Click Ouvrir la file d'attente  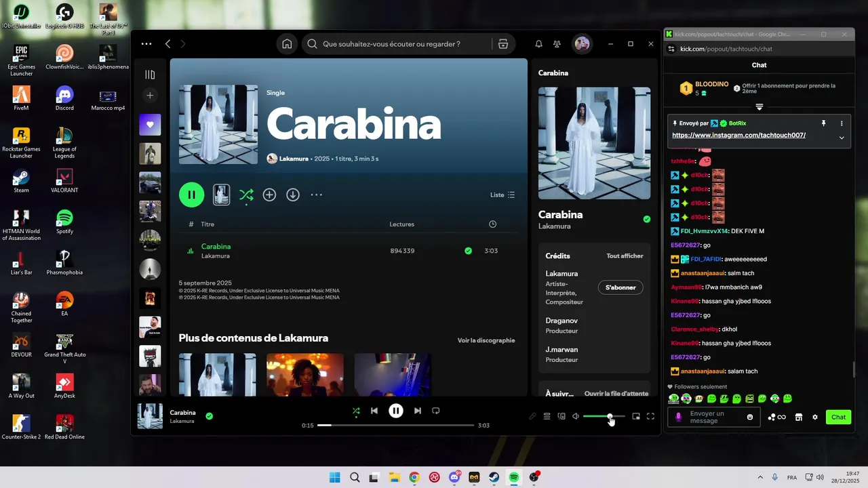(x=616, y=393)
